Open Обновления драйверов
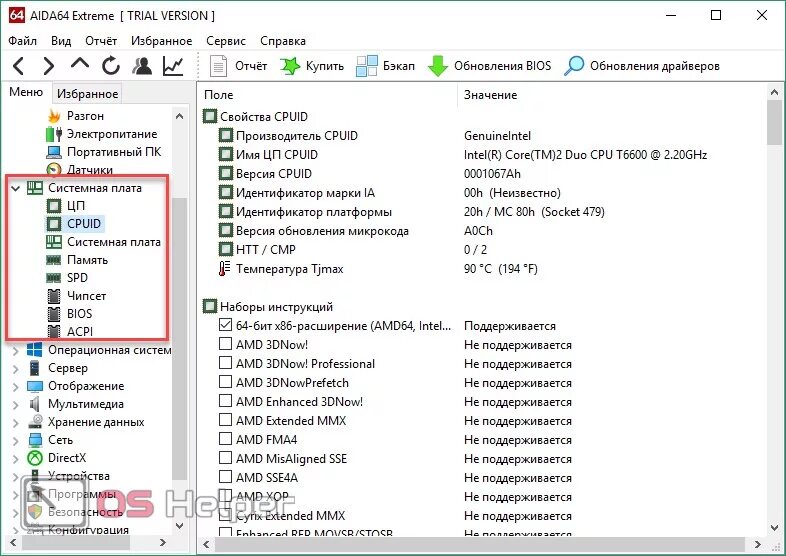The image size is (786, 556). [642, 66]
